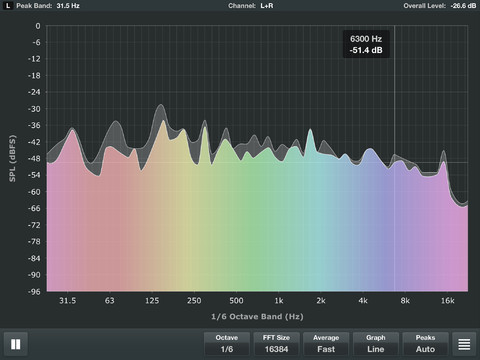Select the Overall Level -26.6 dB readout

coord(440,6)
